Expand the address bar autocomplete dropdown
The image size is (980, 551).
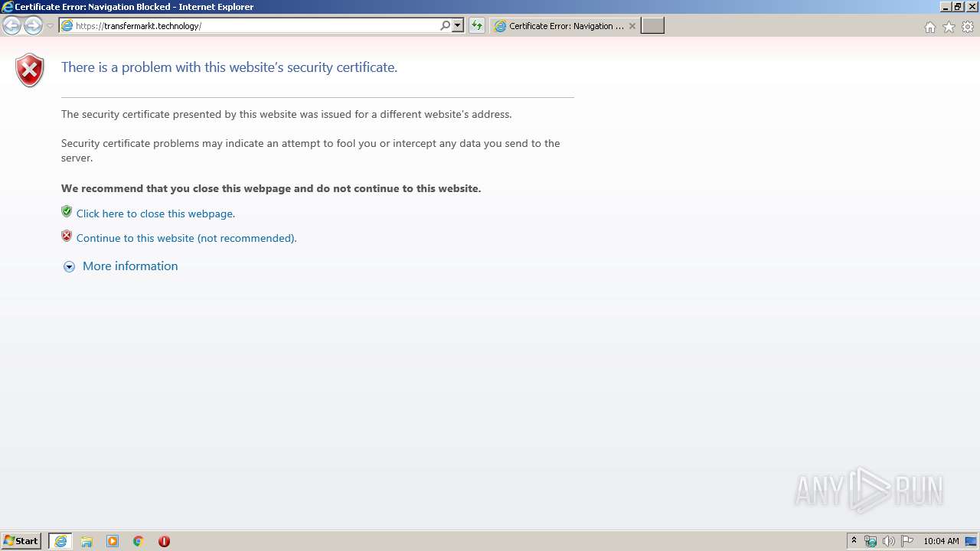coord(458,26)
